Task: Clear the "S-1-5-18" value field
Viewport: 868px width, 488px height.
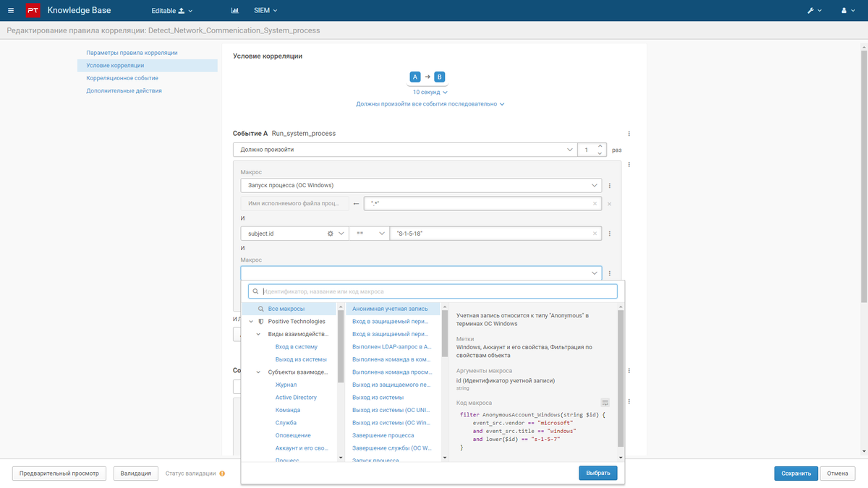Action: 595,234
